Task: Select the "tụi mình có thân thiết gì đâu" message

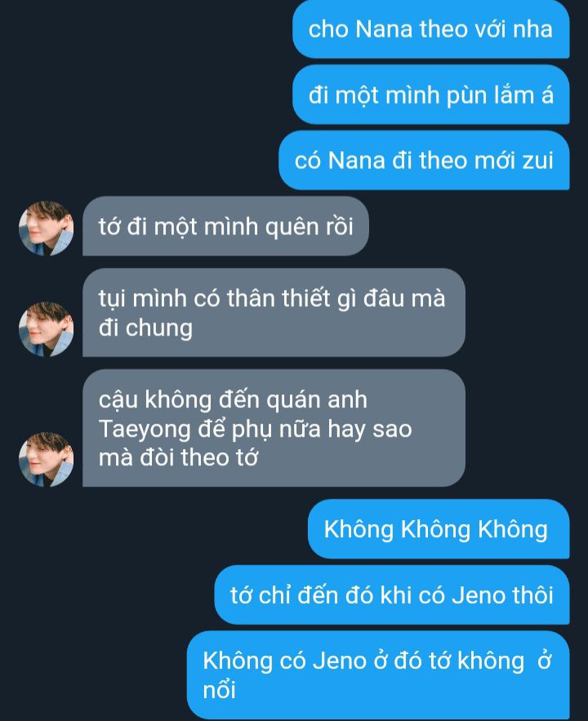Action: (x=274, y=313)
